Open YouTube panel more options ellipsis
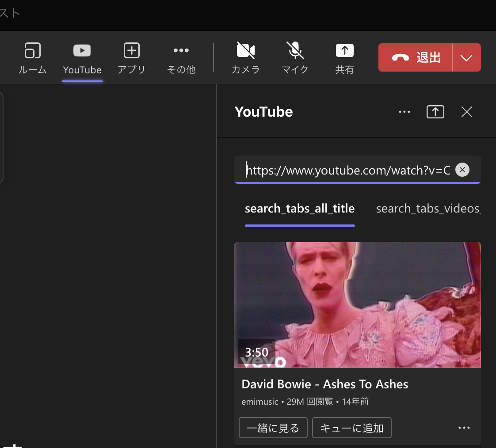 pos(404,112)
